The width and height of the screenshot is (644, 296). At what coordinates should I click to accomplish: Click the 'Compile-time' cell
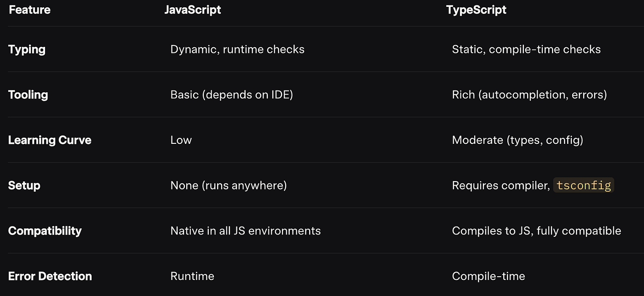point(489,276)
